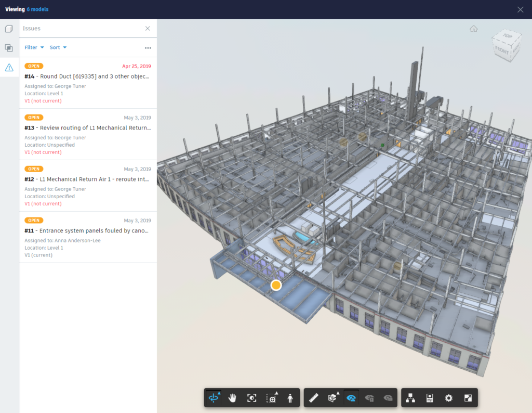The height and width of the screenshot is (413, 532).
Task: Select the Orbit tool in the toolbar
Action: tap(214, 398)
